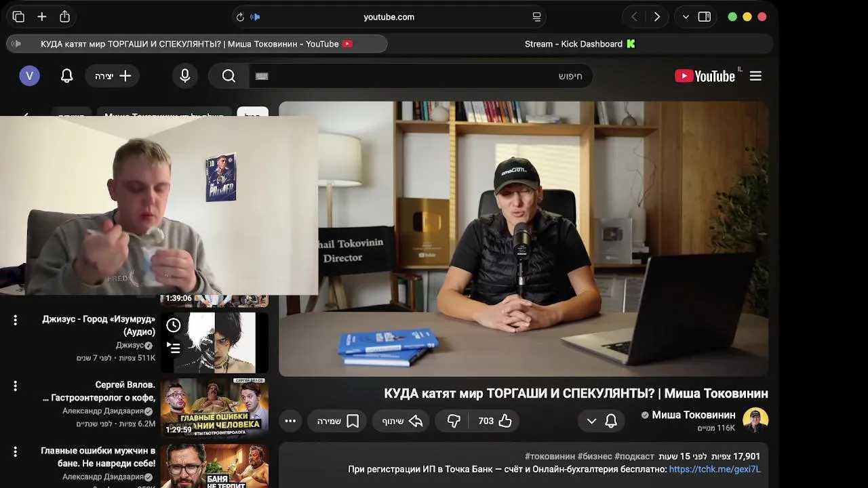868x488 pixels.
Task: Click the שמירה save button
Action: [338, 421]
